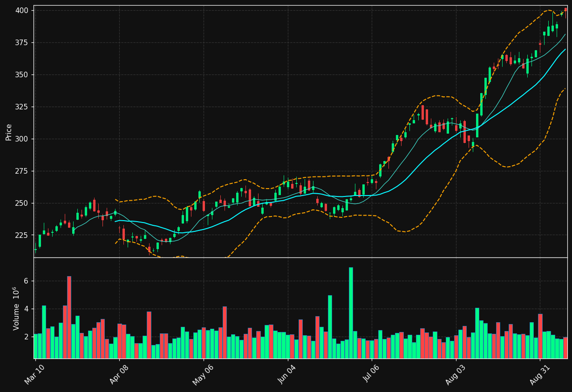Click the 'Aug 03' date label

456,374
